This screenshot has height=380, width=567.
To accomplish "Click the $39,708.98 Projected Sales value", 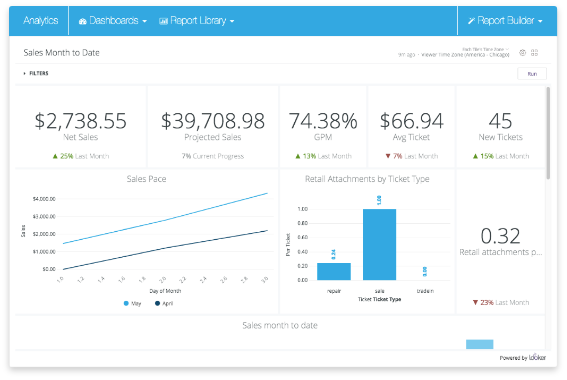I will (213, 121).
